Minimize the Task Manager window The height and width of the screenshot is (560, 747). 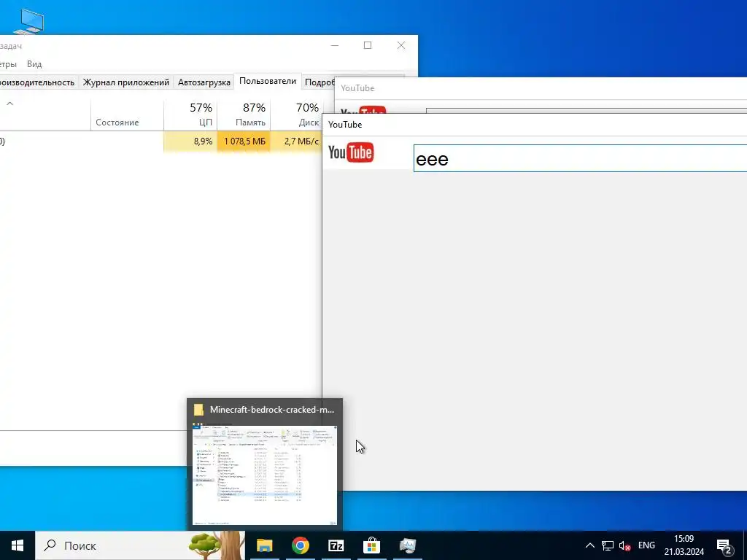click(335, 45)
